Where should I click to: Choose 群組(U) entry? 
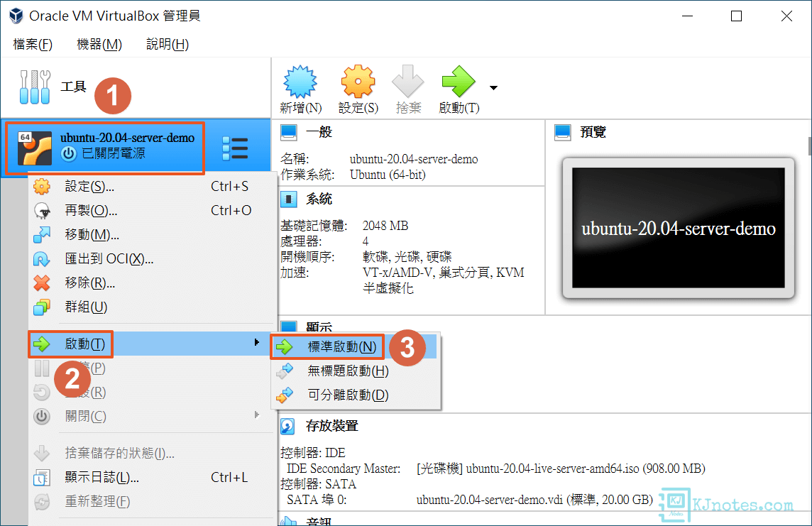tap(153, 307)
